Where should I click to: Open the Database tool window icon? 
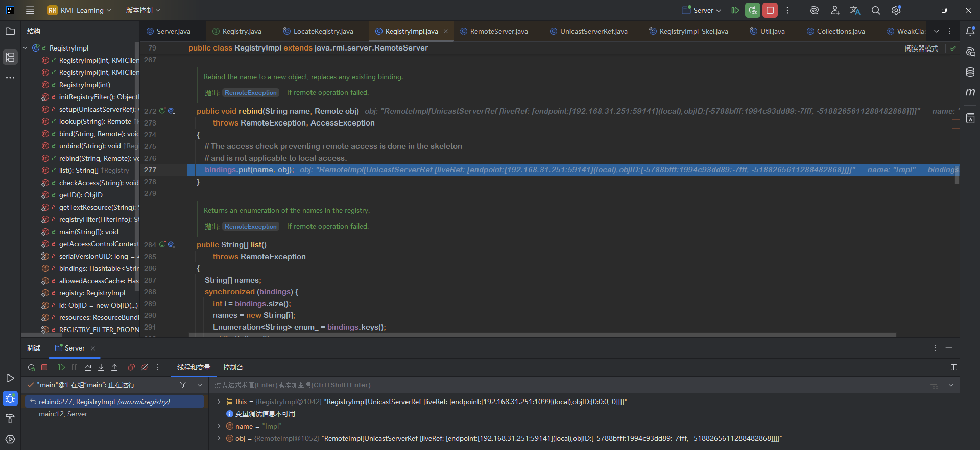click(970, 72)
